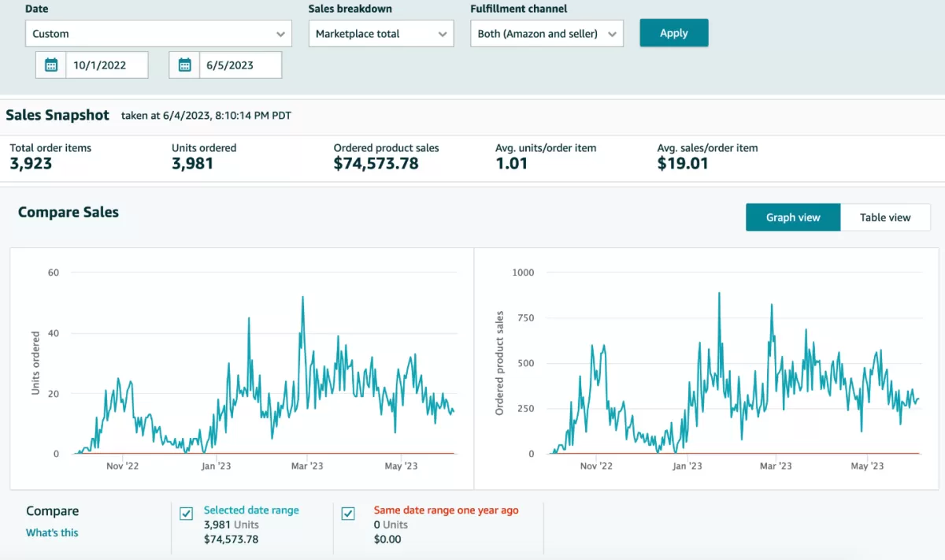945x560 pixels.
Task: Click the 0 Units text
Action: point(391,525)
